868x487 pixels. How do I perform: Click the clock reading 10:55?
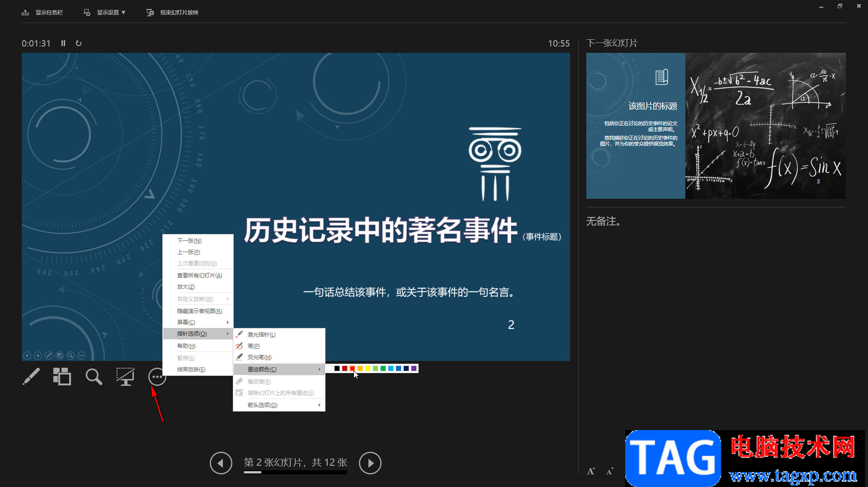point(559,43)
